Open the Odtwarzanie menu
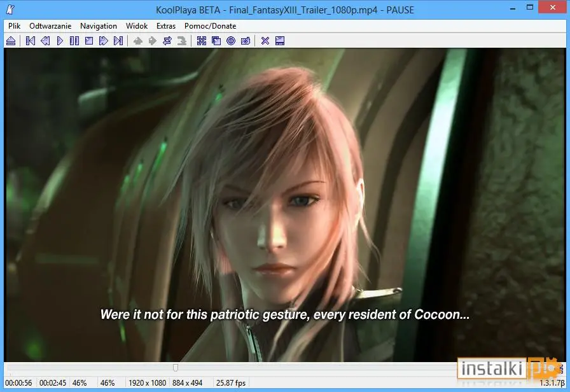Viewport: 570px width, 392px height. pos(50,26)
